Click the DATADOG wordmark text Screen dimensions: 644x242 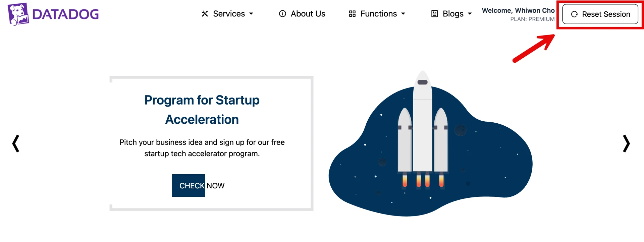coord(66,14)
